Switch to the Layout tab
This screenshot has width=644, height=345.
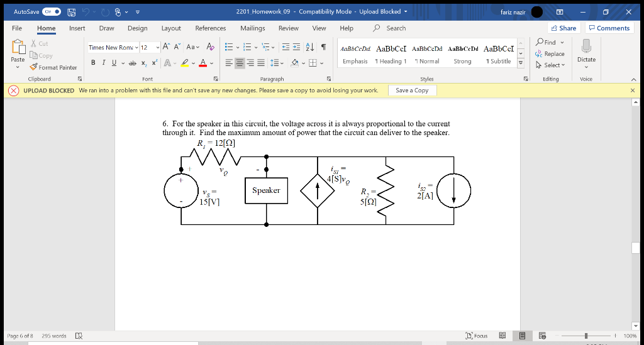click(171, 28)
